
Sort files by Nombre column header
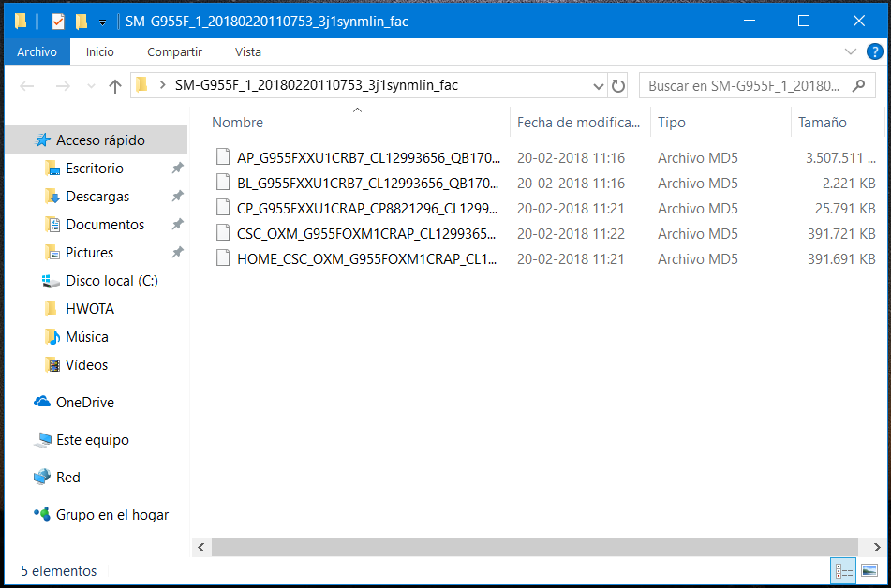(x=237, y=123)
